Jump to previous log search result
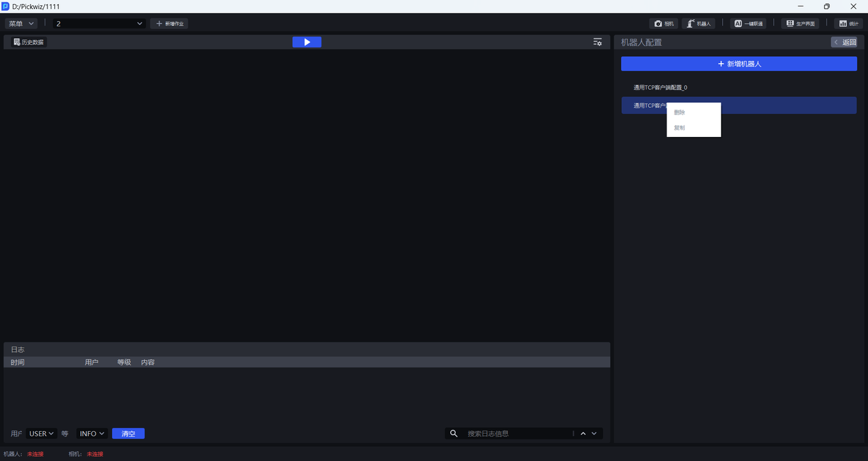The width and height of the screenshot is (868, 461). coord(583,434)
